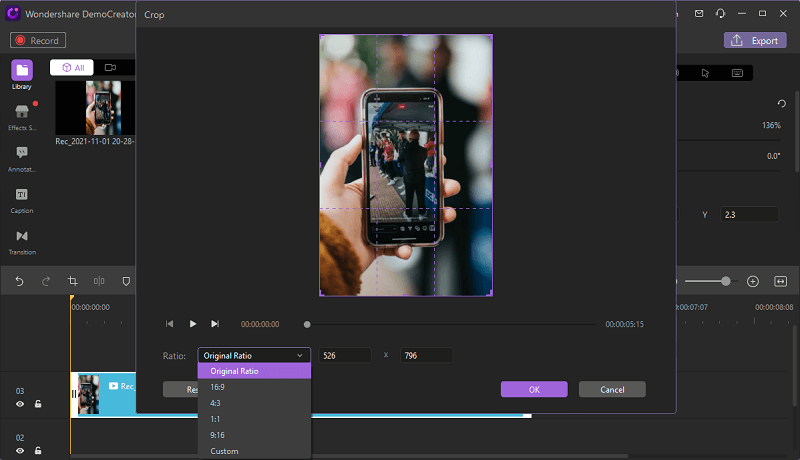
Task: Click the bottom-right crop corner handle
Action: pyautogui.click(x=491, y=294)
